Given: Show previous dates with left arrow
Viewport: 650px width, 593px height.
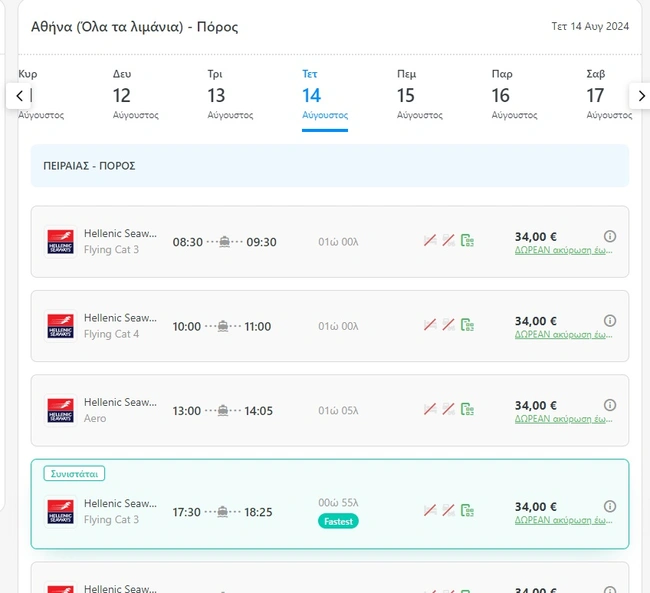Looking at the screenshot, I should pyautogui.click(x=19, y=96).
